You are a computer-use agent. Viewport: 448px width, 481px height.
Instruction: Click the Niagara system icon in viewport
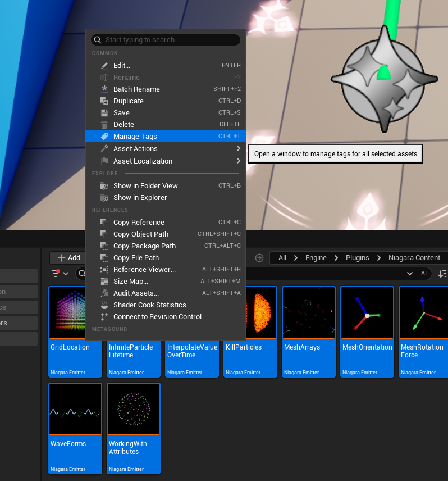point(384,79)
